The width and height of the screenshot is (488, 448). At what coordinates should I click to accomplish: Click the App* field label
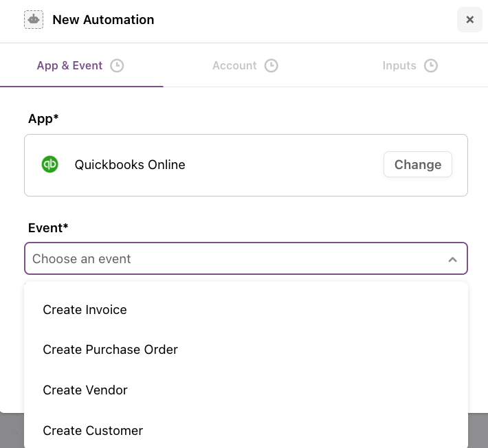pyautogui.click(x=43, y=119)
